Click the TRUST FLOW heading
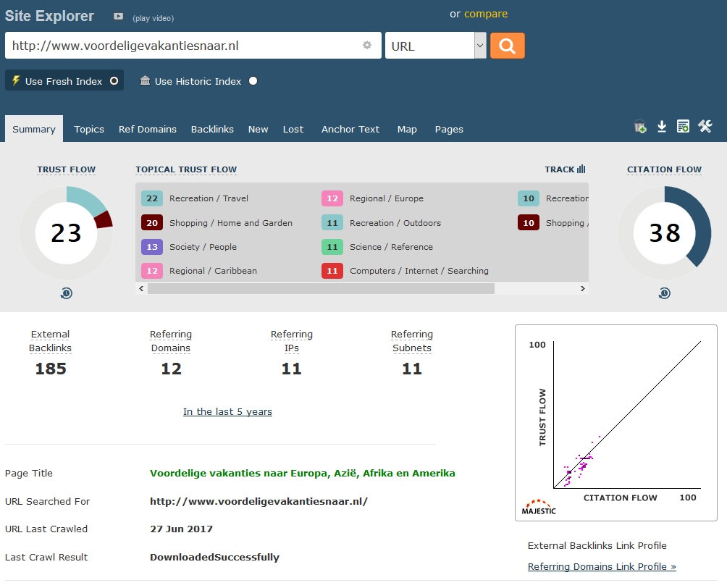The height and width of the screenshot is (588, 727). pyautogui.click(x=67, y=169)
